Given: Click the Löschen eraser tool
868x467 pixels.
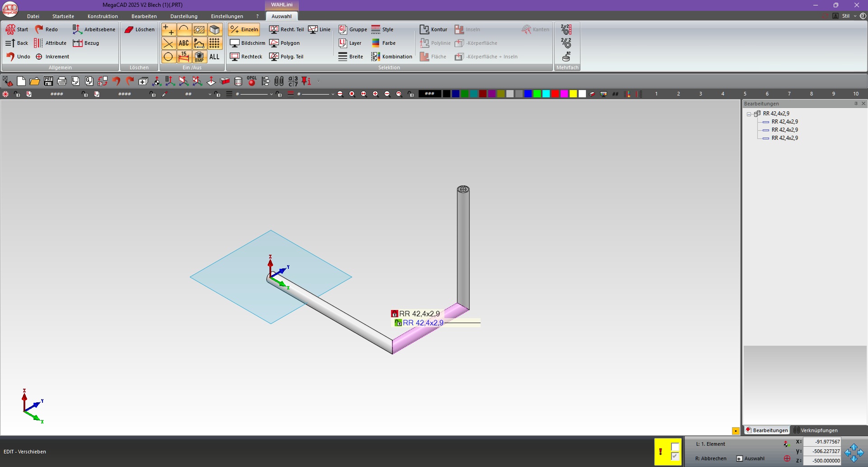Looking at the screenshot, I should tap(139, 29).
